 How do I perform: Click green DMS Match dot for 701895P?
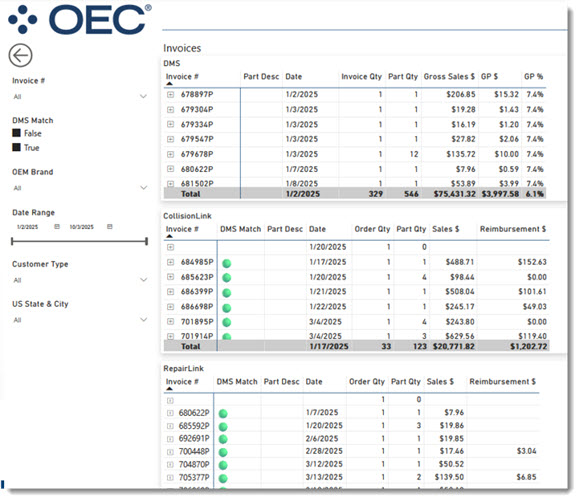click(x=227, y=322)
